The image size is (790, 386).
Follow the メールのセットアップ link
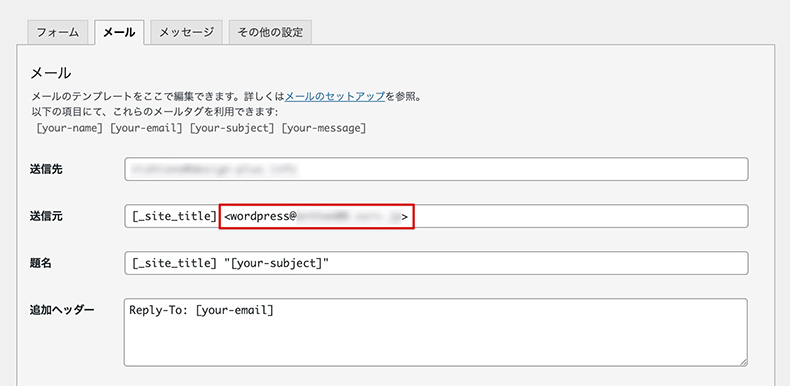335,96
